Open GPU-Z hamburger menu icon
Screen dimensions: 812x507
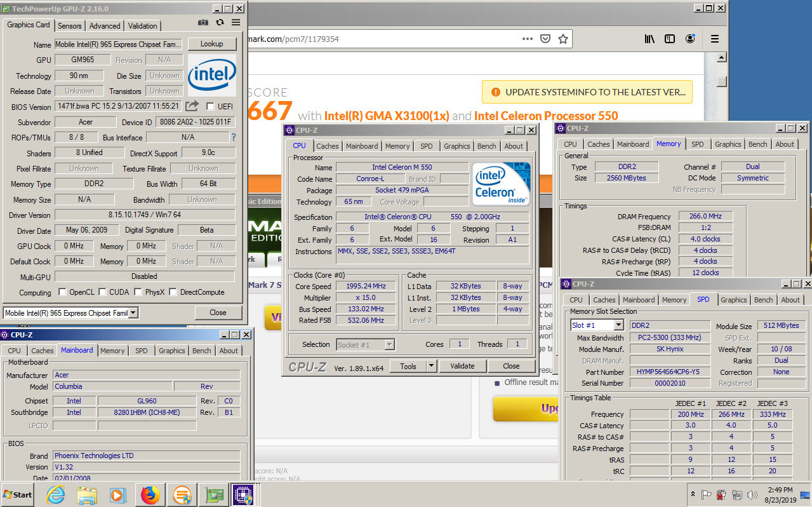[x=236, y=22]
